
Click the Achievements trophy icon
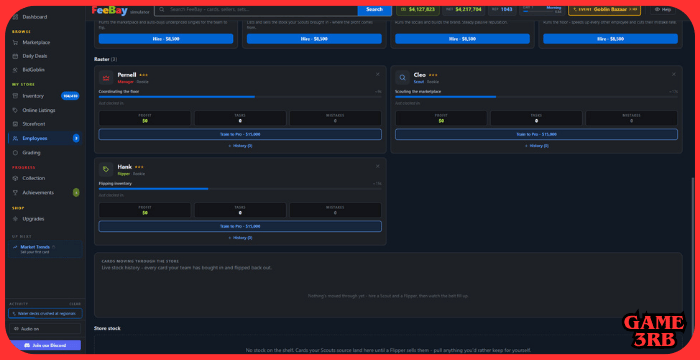click(x=16, y=193)
